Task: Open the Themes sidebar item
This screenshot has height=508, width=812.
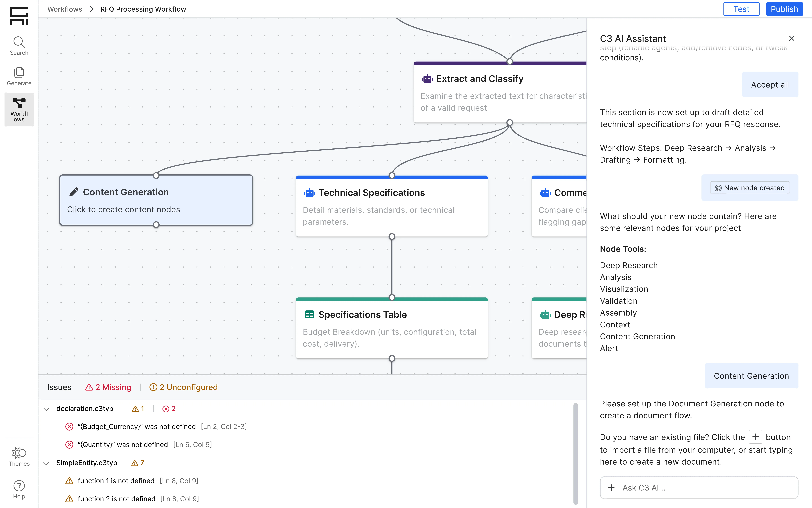Action: 19,457
